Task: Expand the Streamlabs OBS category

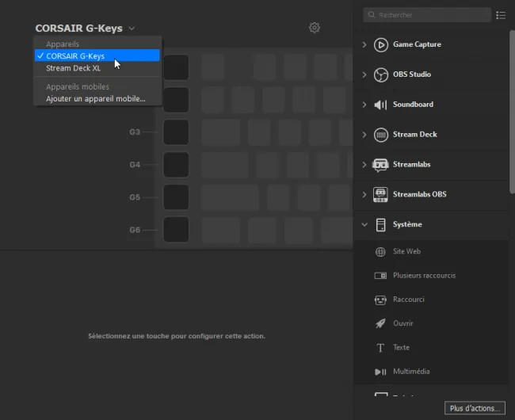Action: (364, 195)
